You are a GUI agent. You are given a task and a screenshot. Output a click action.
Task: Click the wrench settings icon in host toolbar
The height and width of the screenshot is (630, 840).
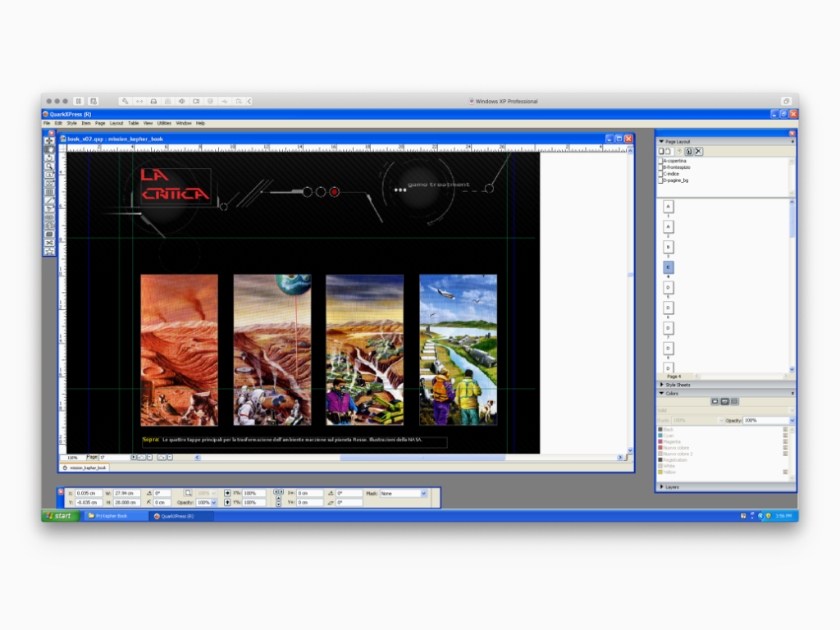125,101
